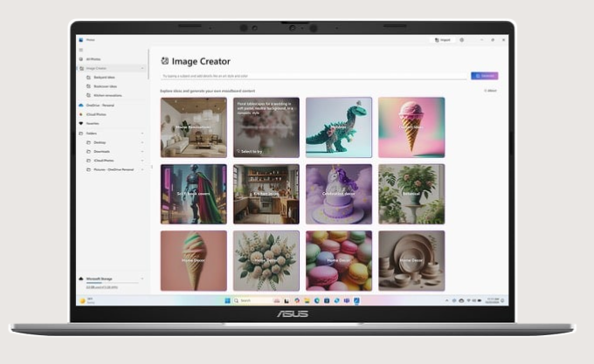The image size is (594, 364).
Task: Expand the Downloads folder chevron
Action: pos(143,152)
